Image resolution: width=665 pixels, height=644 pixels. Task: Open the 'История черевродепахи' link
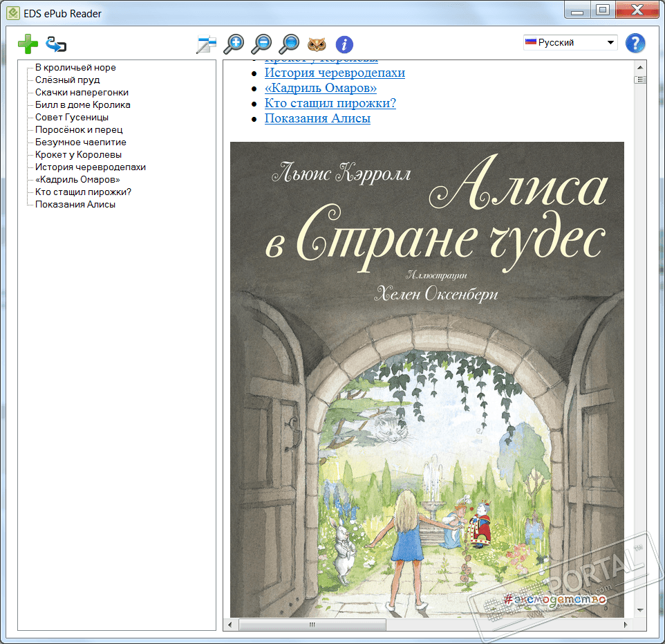tap(335, 73)
